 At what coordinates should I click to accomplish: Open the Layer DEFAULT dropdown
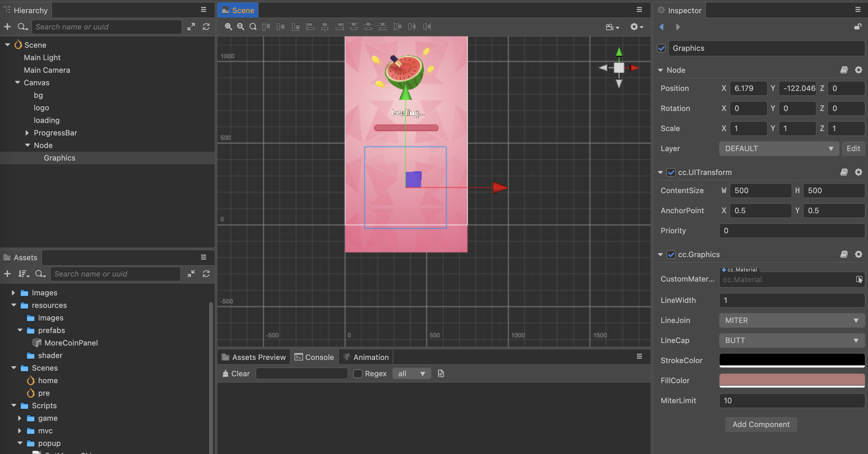point(779,149)
